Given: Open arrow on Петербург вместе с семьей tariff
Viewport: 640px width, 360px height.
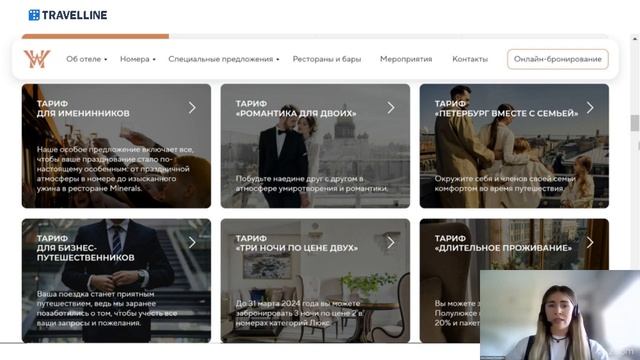Looking at the screenshot, I should [x=590, y=108].
